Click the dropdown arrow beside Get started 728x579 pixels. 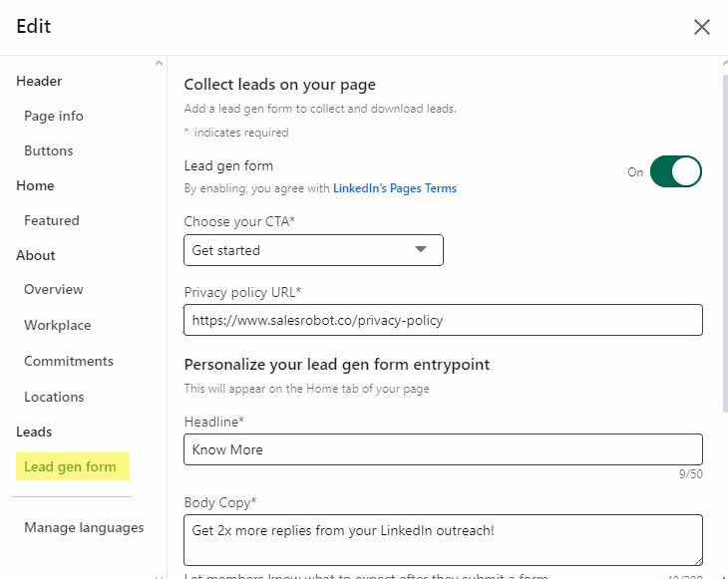tap(421, 249)
